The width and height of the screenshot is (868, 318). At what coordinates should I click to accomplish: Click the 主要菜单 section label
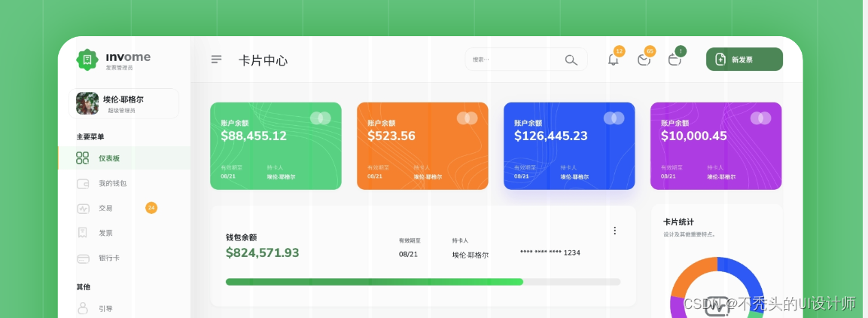(x=90, y=137)
